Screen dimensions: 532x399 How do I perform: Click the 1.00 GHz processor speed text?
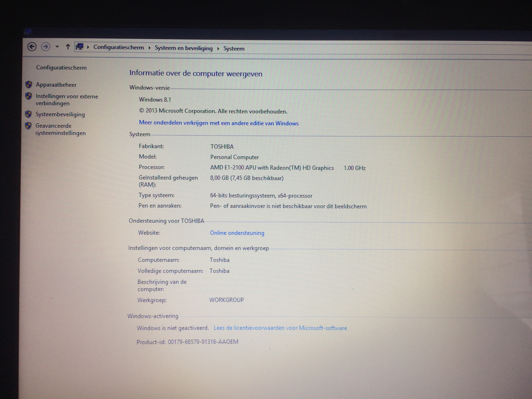(355, 168)
